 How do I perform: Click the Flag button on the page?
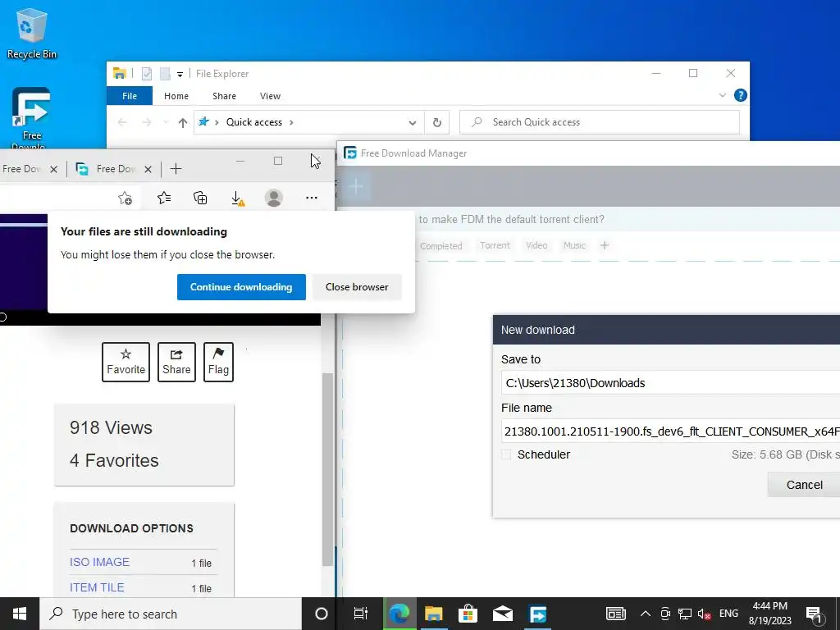(218, 362)
